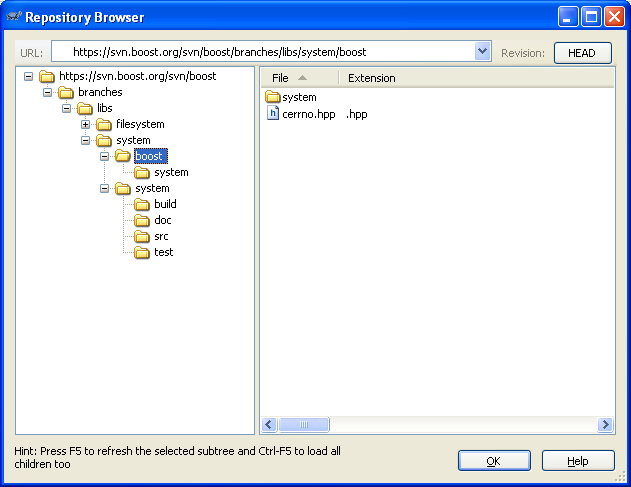Viewport: 631px width, 487px height.
Task: Select the branches tree label
Action: (100, 92)
